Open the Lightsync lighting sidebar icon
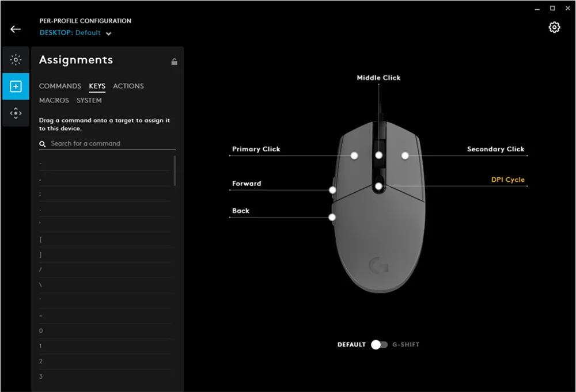The image size is (576, 392). click(x=16, y=59)
